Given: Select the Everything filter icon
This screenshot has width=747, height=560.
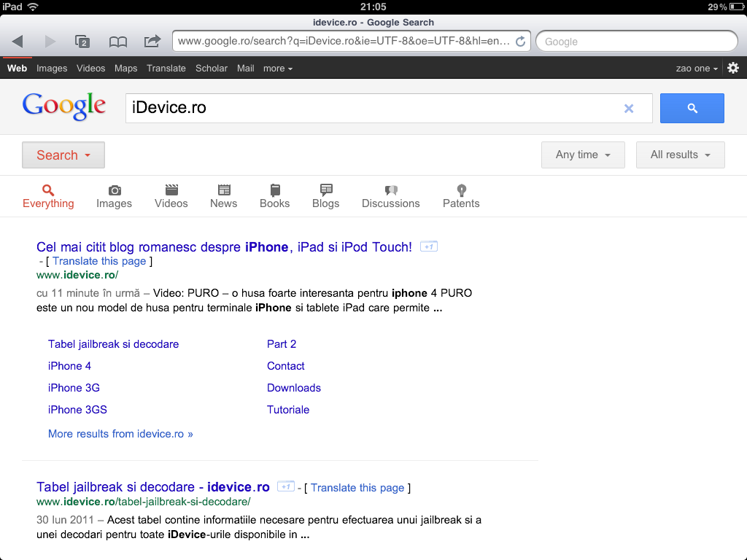Looking at the screenshot, I should click(x=48, y=197).
